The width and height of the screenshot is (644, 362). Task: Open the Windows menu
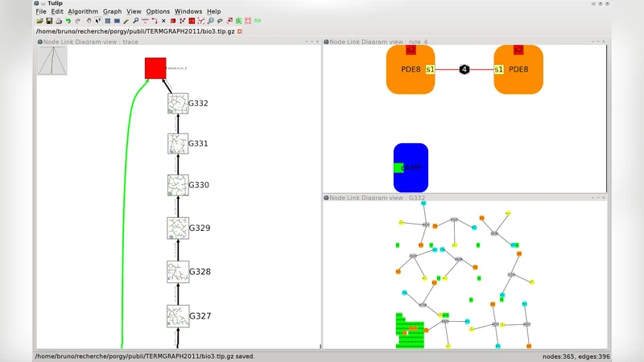coord(188,12)
